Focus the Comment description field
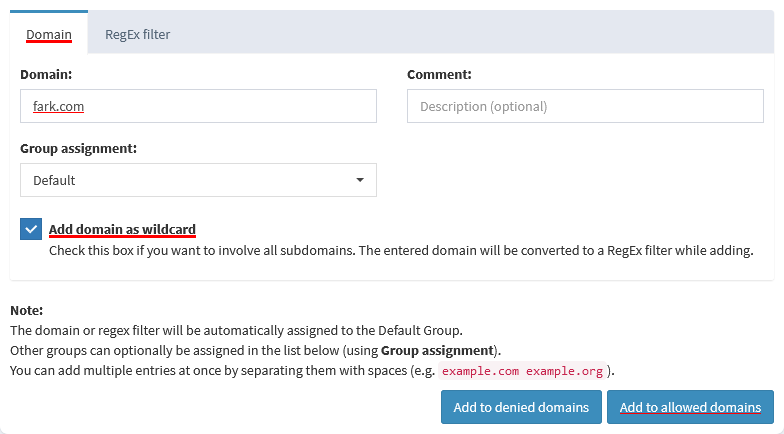This screenshot has height=434, width=784. 584,106
